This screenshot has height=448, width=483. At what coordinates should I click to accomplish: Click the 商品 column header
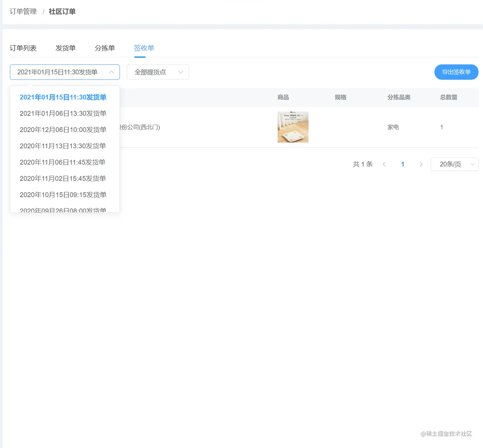[283, 97]
